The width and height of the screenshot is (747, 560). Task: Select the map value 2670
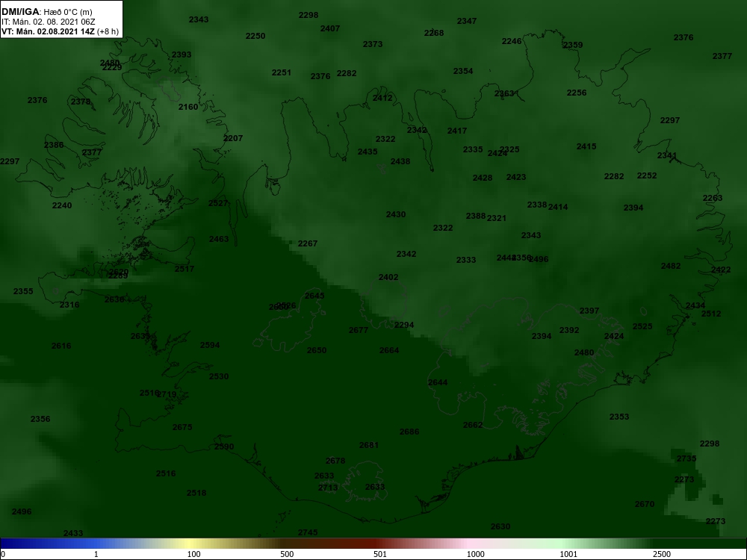645,504
